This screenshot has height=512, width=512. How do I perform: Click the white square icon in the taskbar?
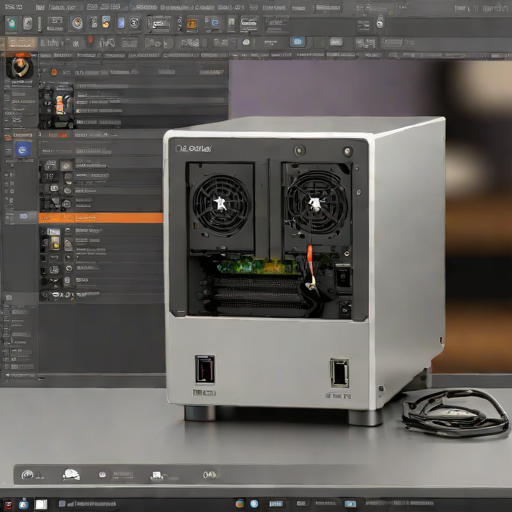tap(41, 504)
